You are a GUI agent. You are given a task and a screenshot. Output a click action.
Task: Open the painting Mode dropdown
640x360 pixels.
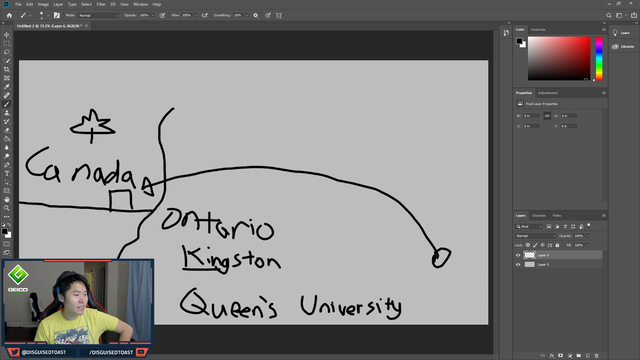(x=98, y=16)
